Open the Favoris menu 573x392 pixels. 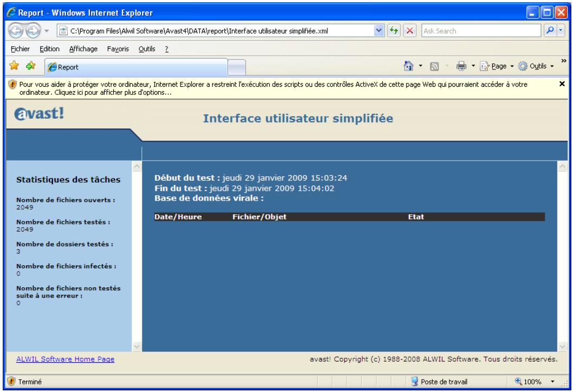[118, 49]
